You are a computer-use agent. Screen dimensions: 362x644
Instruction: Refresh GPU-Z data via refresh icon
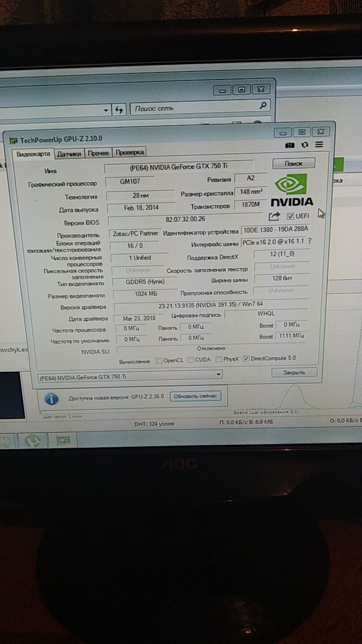click(305, 145)
